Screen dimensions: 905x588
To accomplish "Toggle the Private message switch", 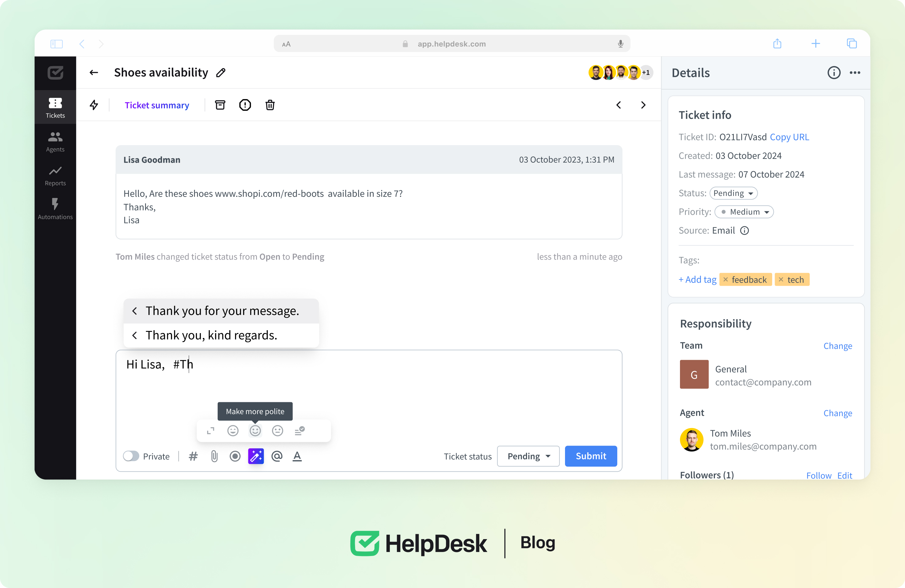I will 131,456.
